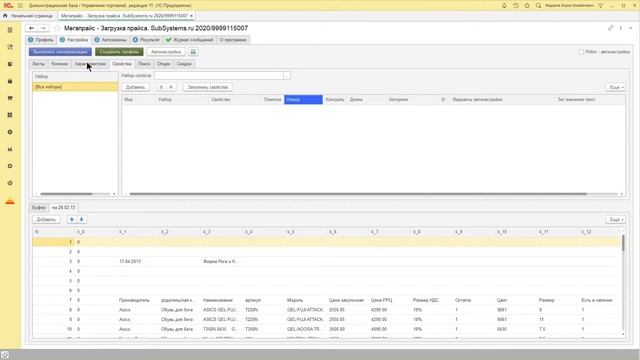640x360 pixels.
Task: Move property down with upper-table arrow
Action: pyautogui.click(x=171, y=87)
